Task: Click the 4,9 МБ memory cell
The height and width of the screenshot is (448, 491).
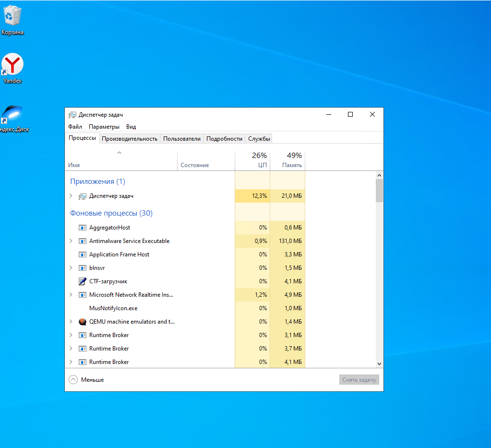Action: pos(287,295)
